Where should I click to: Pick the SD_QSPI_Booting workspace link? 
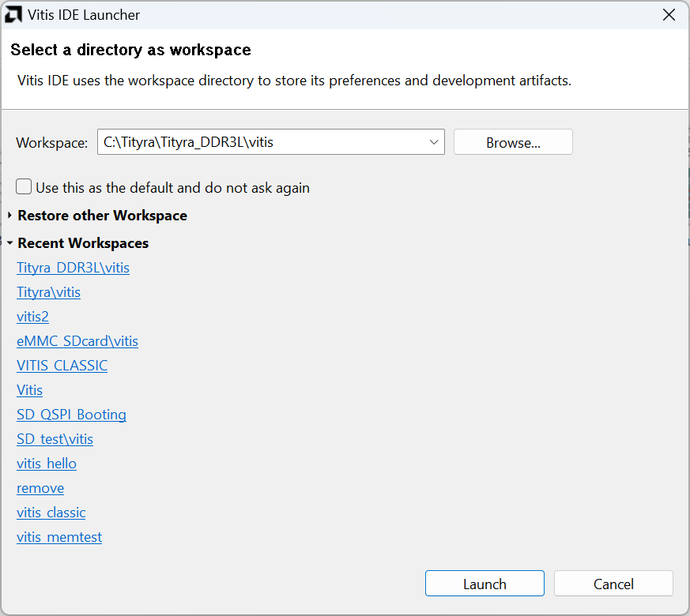click(x=71, y=415)
